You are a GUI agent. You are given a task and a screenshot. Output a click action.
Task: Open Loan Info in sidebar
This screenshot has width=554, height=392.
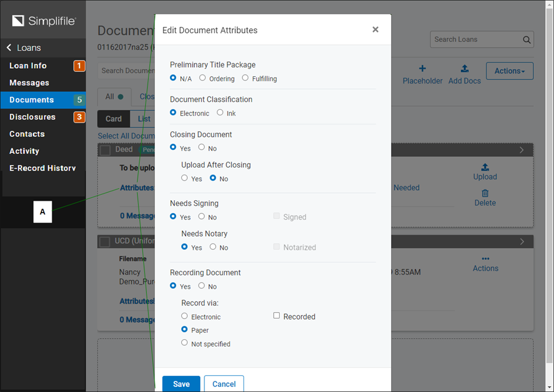[x=28, y=66]
